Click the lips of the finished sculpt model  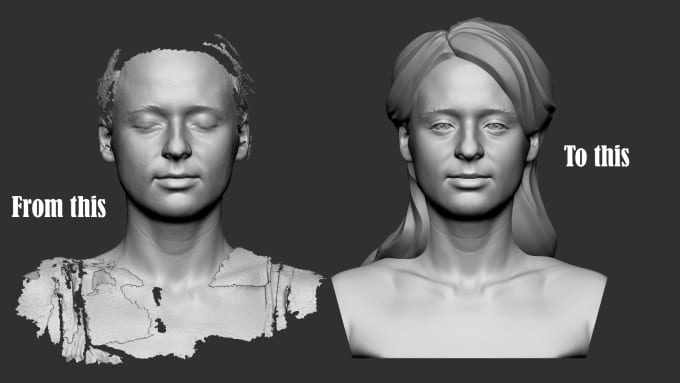[x=469, y=180]
